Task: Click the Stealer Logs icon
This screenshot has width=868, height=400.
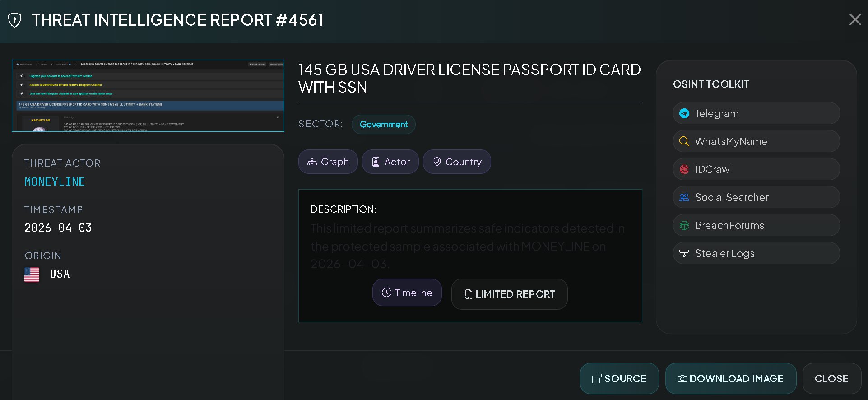Action: (684, 253)
